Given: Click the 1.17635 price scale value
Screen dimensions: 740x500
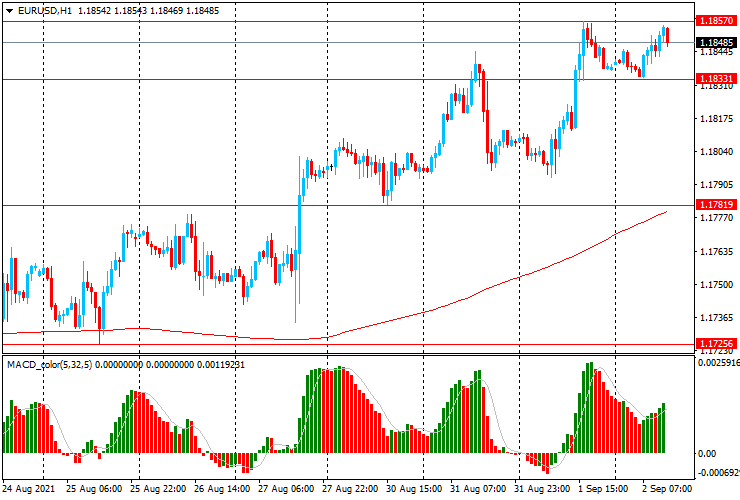Looking at the screenshot, I should (x=716, y=252).
